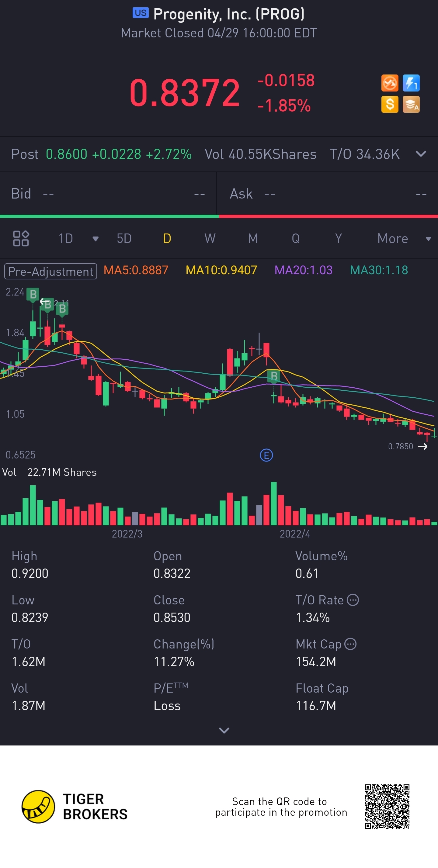The width and height of the screenshot is (438, 868).
Task: Tap the blue E earnings marker
Action: coord(266,455)
